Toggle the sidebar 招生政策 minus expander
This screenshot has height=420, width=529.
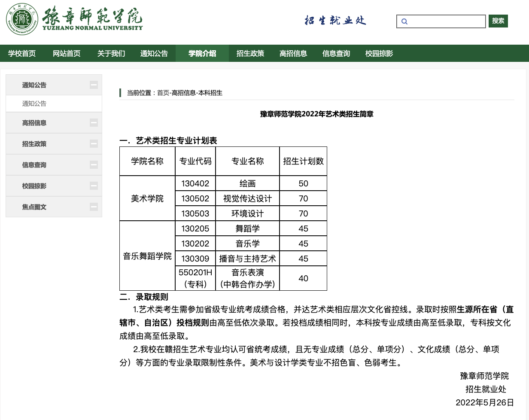pyautogui.click(x=94, y=144)
